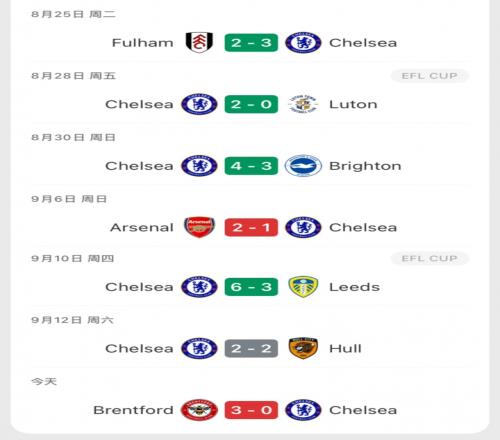Click the Arsenal club crest
500x440 pixels.
199,227
